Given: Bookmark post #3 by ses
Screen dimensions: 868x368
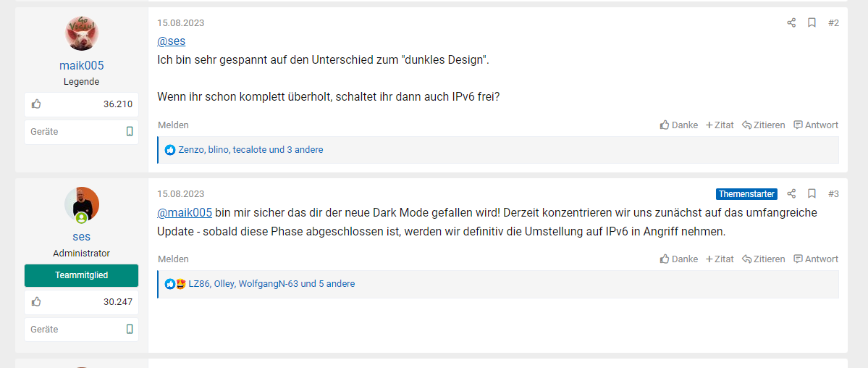Looking at the screenshot, I should 812,194.
